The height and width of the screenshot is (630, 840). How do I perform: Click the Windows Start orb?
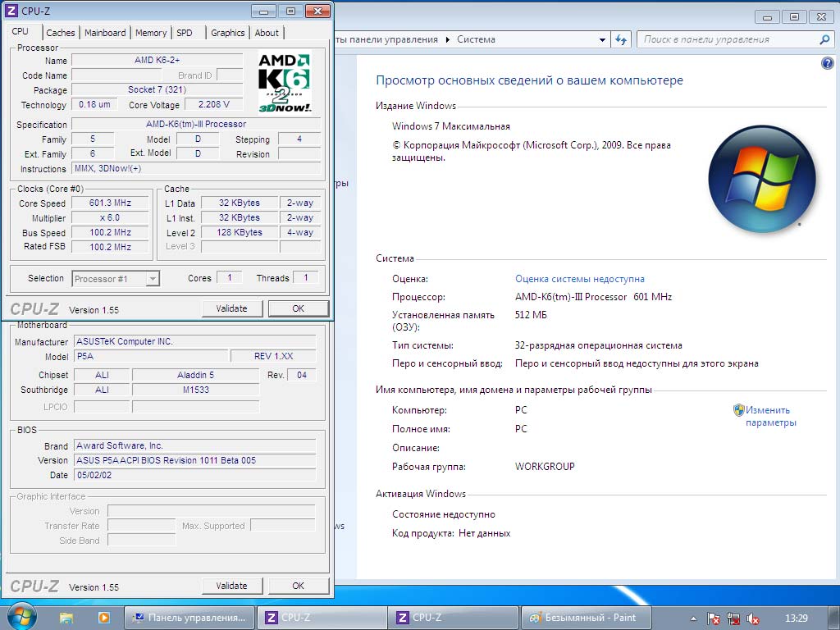(22, 616)
